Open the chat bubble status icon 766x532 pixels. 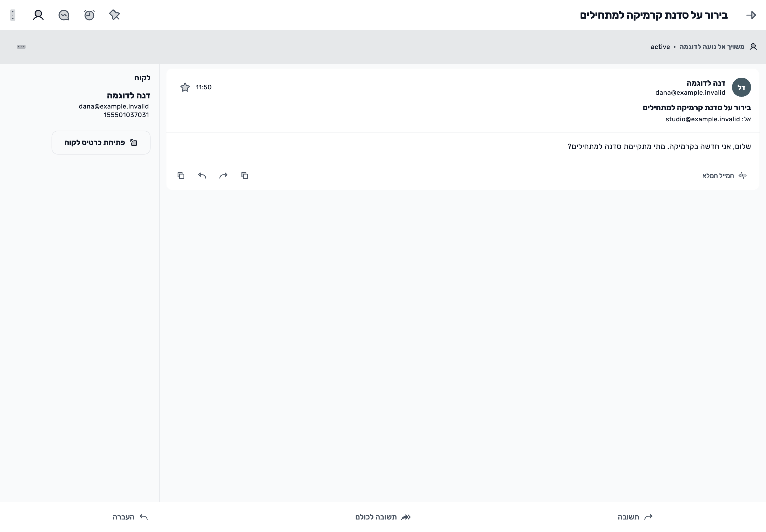pyautogui.click(x=64, y=15)
